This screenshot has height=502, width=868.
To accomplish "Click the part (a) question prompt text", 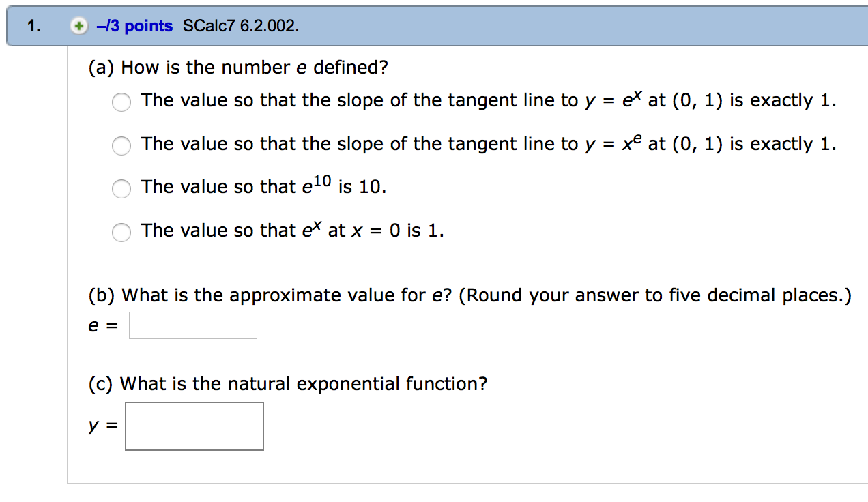I will 238,68.
